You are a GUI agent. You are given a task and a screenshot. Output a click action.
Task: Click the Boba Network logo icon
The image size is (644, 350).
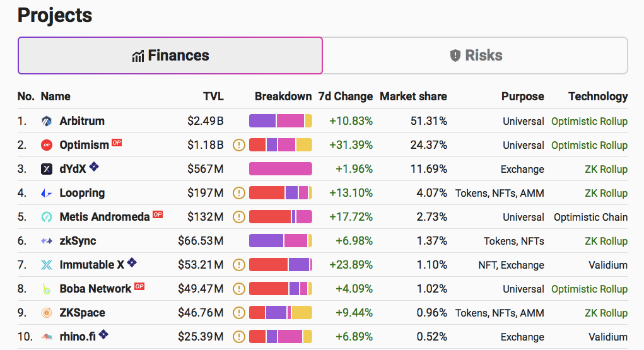(47, 289)
